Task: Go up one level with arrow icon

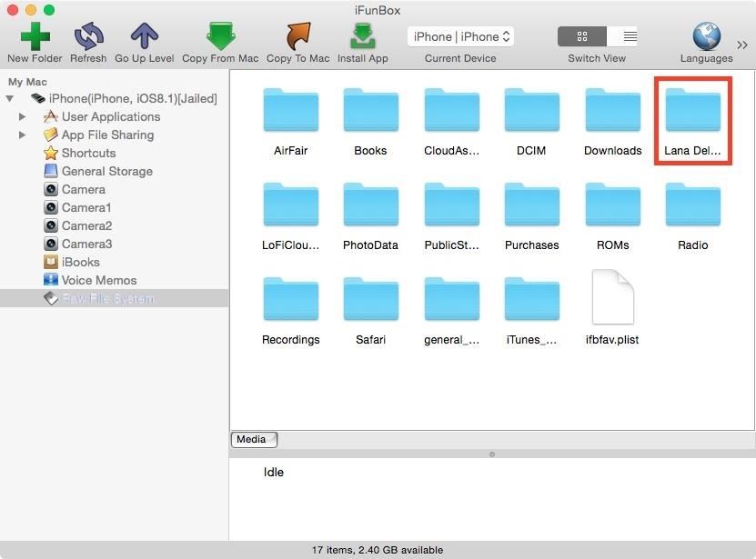Action: click(144, 35)
